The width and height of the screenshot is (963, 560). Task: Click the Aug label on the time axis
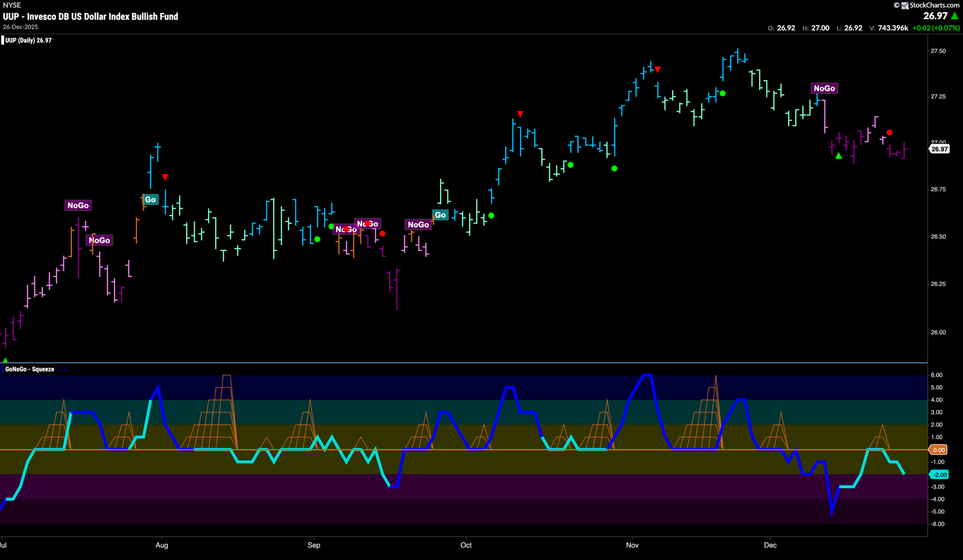click(162, 545)
